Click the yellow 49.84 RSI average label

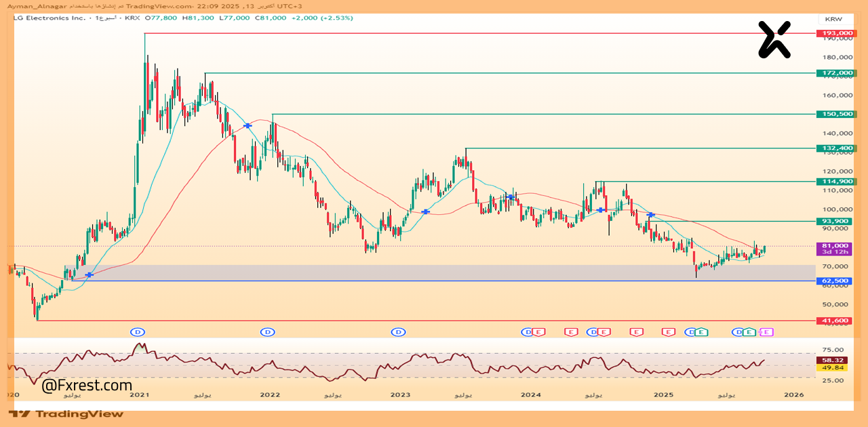point(835,367)
